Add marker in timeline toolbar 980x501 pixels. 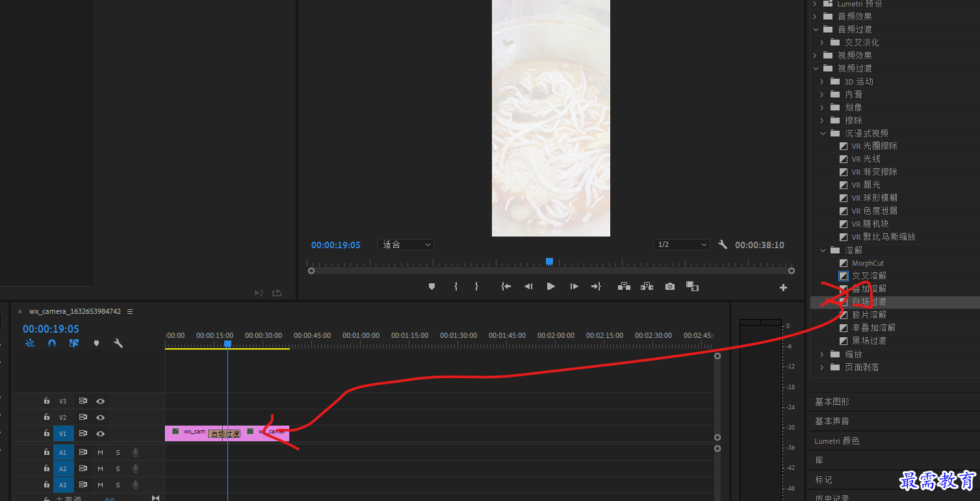click(96, 343)
